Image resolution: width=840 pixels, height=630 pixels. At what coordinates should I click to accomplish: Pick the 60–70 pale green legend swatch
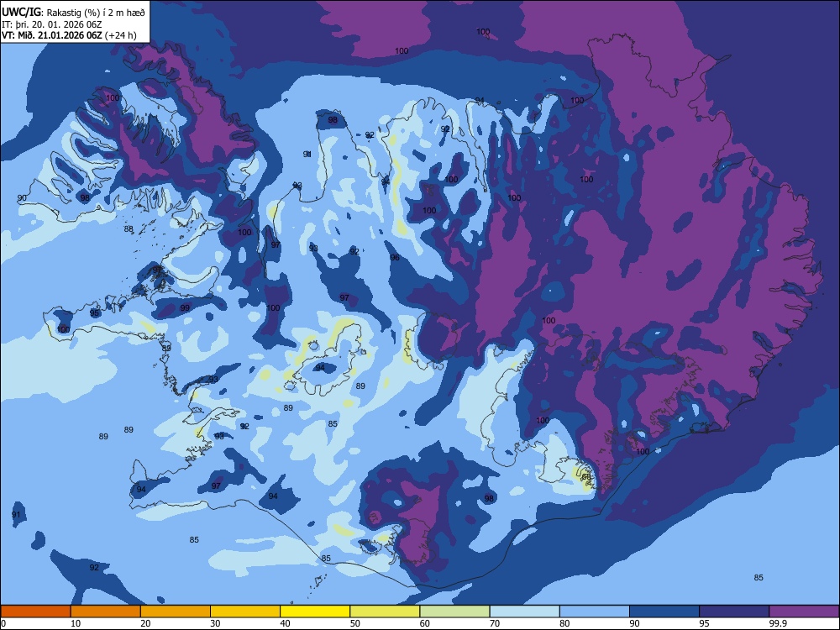(454, 612)
